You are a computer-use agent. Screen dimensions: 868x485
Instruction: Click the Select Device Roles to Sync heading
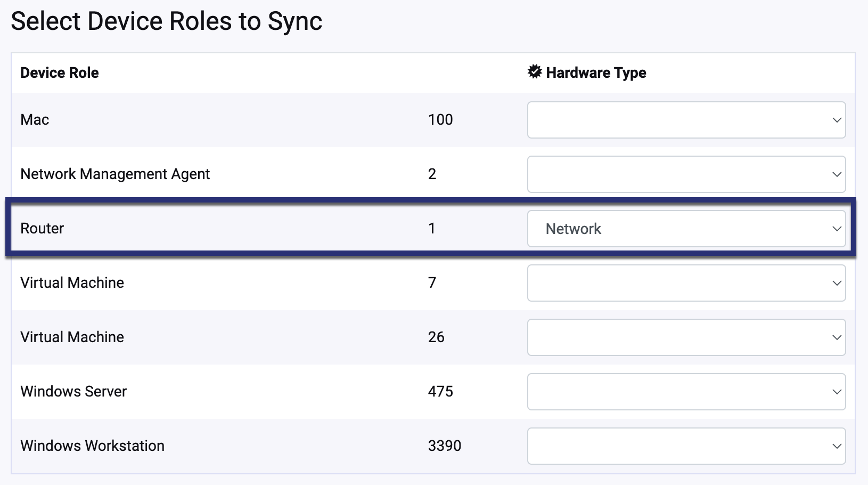coord(166,21)
